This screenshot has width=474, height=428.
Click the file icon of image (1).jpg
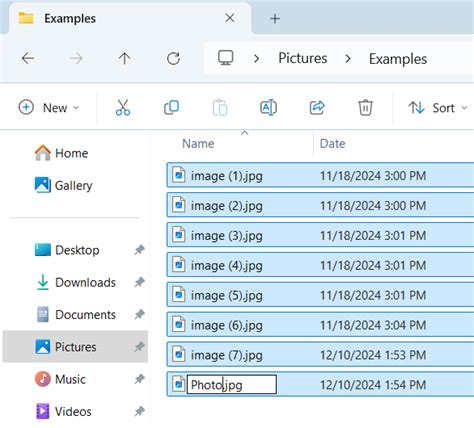click(179, 175)
